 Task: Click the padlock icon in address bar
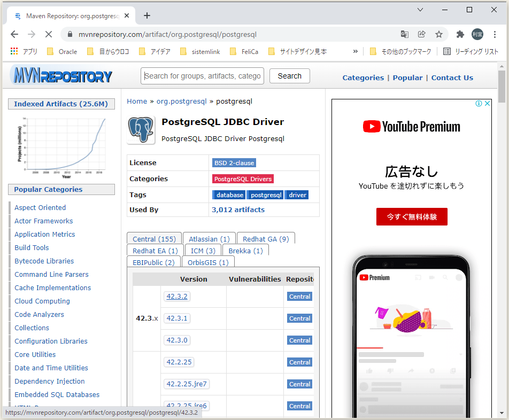(x=70, y=33)
